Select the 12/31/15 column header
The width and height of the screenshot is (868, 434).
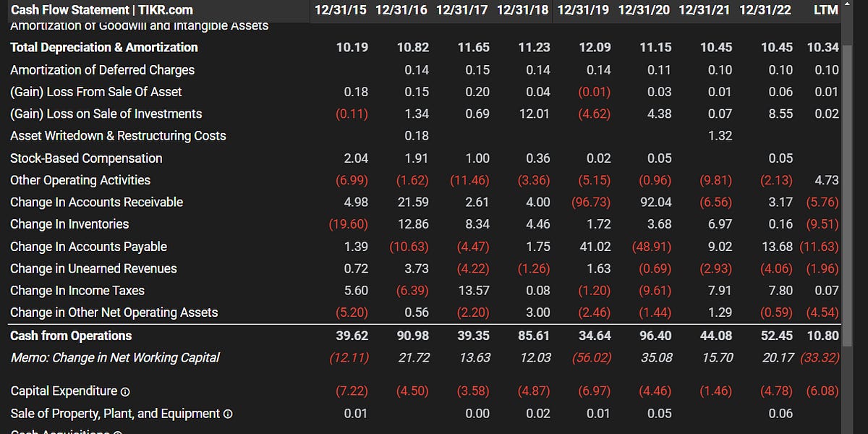pyautogui.click(x=340, y=9)
